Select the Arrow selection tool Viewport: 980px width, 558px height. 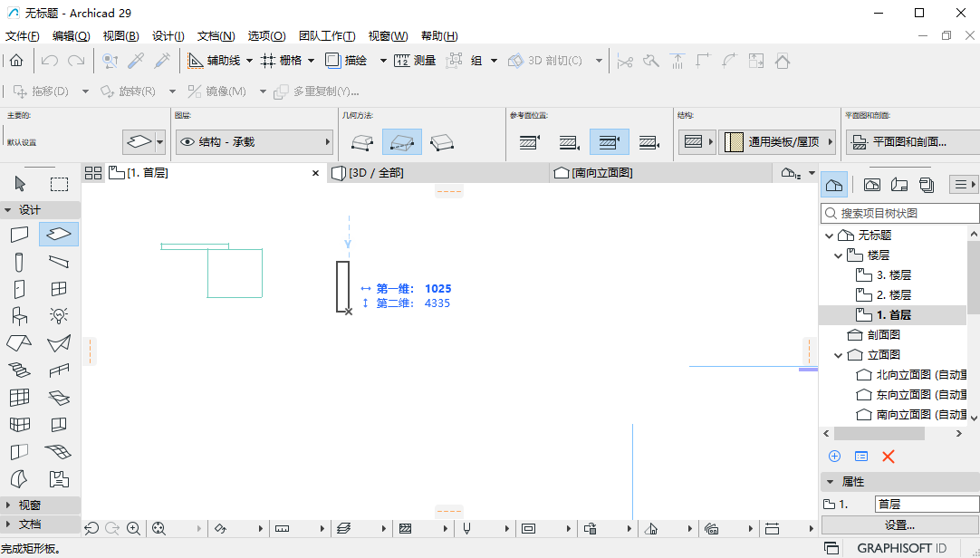20,185
